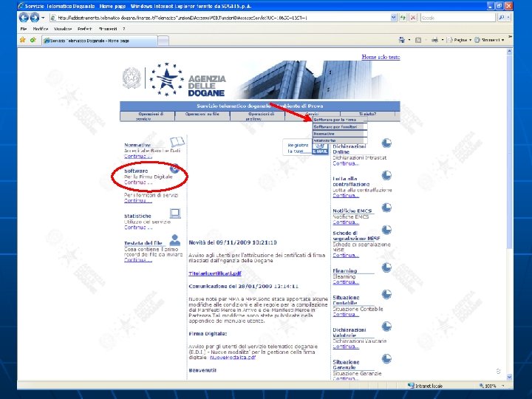The image size is (532, 399).
Task: Click the pie icon beside Elearning
Action: 386,267
